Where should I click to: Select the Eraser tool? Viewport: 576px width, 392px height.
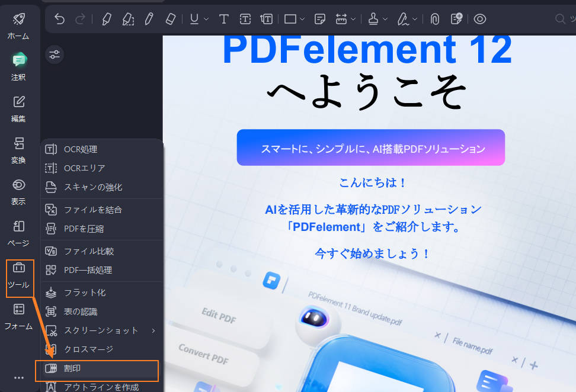[170, 18]
